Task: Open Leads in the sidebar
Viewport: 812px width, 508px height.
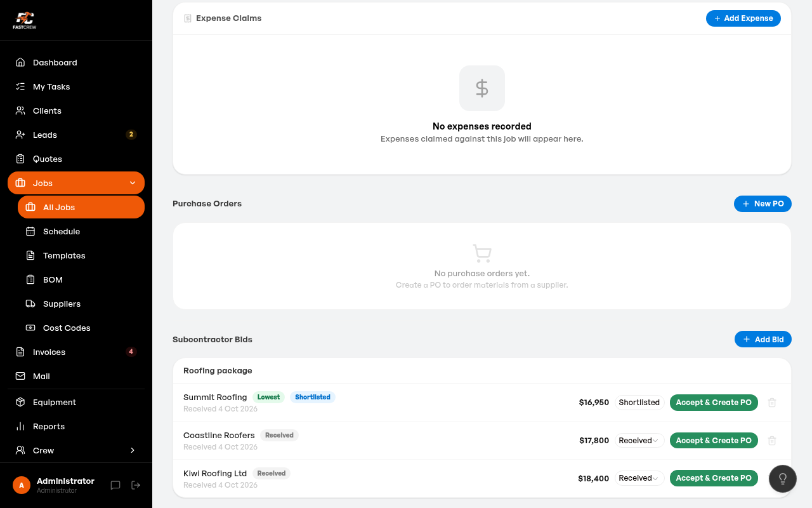Action: 76,135
